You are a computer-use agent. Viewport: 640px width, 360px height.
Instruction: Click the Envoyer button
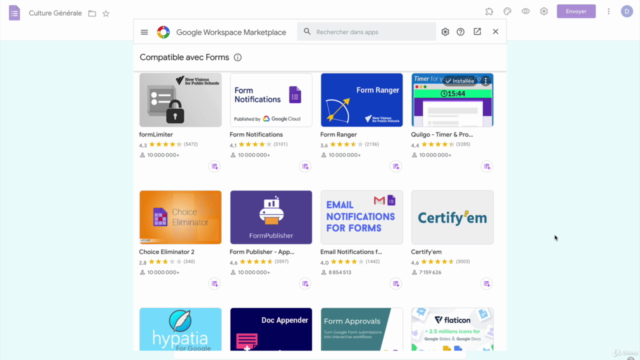576,11
